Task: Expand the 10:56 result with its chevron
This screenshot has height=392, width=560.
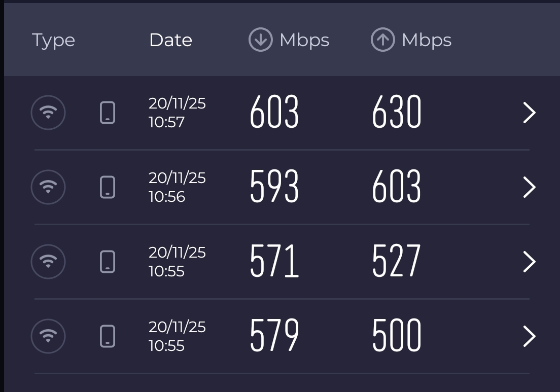Action: click(x=529, y=187)
